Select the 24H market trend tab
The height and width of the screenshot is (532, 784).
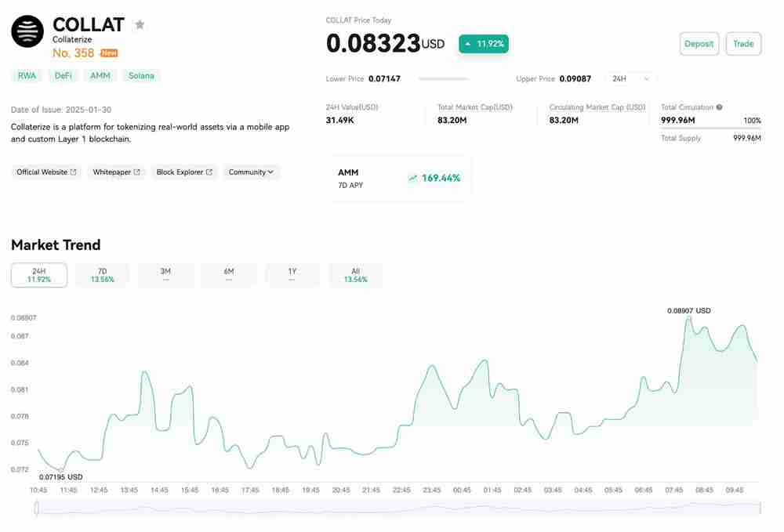pos(38,275)
